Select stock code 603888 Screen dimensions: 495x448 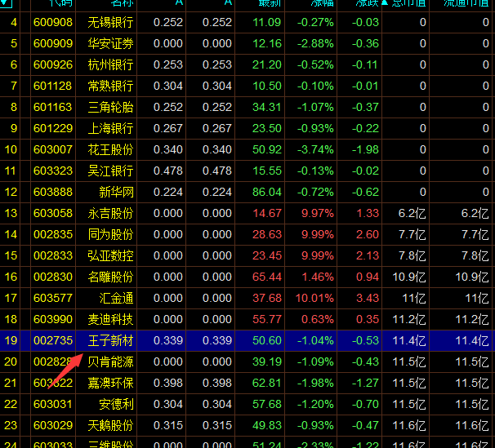[53, 192]
